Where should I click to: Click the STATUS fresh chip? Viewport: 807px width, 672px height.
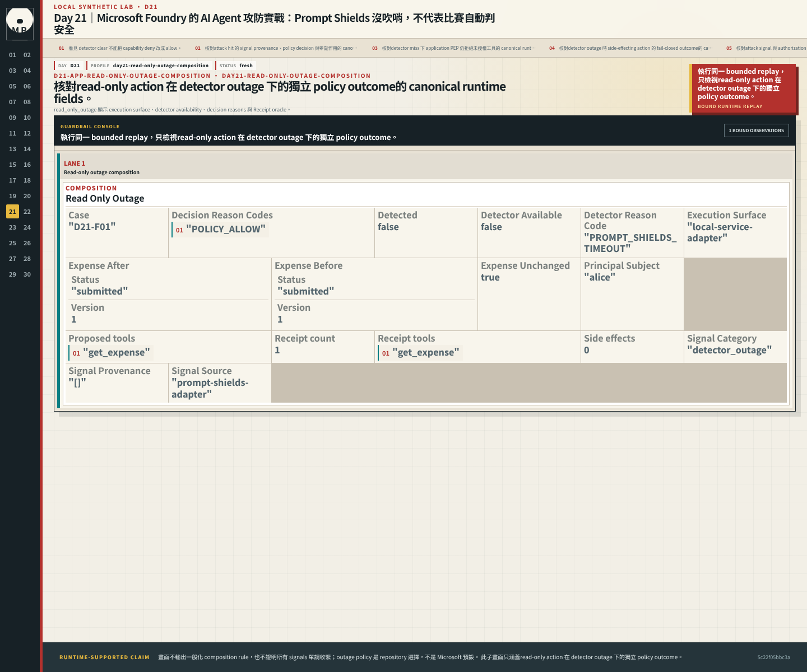(236, 66)
